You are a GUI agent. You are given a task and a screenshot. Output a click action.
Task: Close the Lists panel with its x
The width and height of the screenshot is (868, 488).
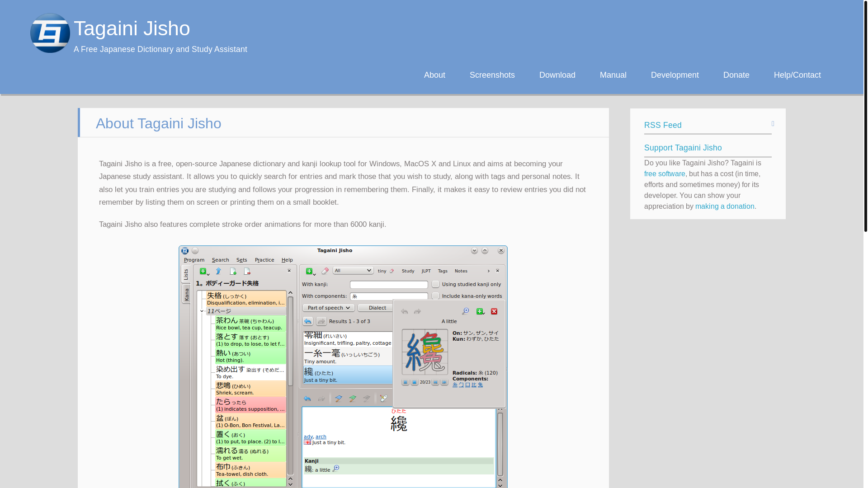pyautogui.click(x=289, y=271)
